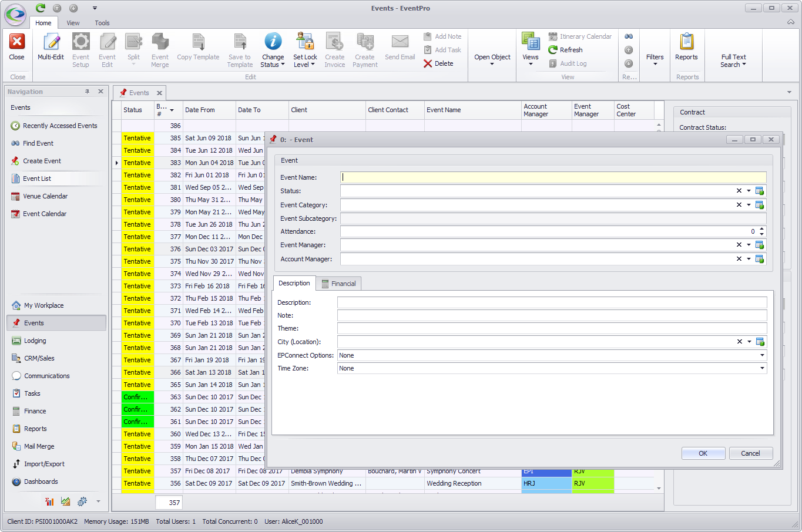802x532 pixels.
Task: Open the Communications module
Action: (41, 376)
